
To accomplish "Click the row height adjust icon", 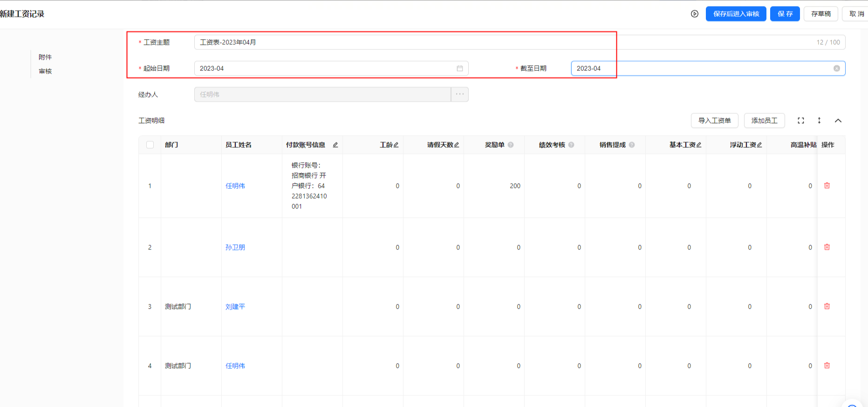I will point(819,121).
